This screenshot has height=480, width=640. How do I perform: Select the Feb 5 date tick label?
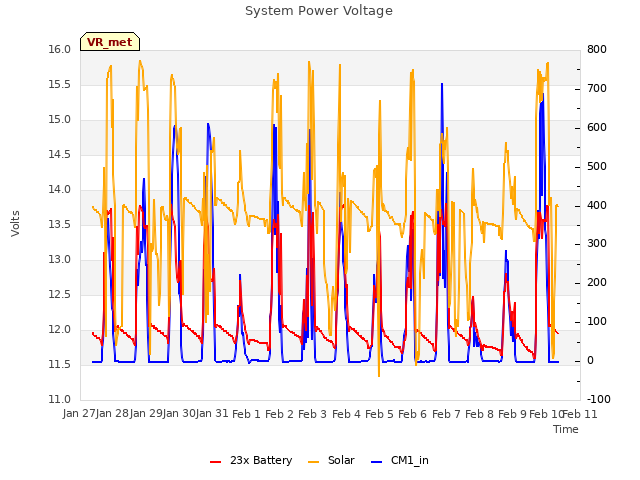(x=379, y=414)
